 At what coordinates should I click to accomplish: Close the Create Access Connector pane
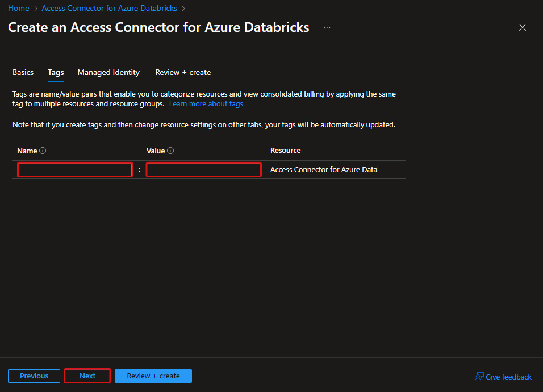pyautogui.click(x=522, y=27)
